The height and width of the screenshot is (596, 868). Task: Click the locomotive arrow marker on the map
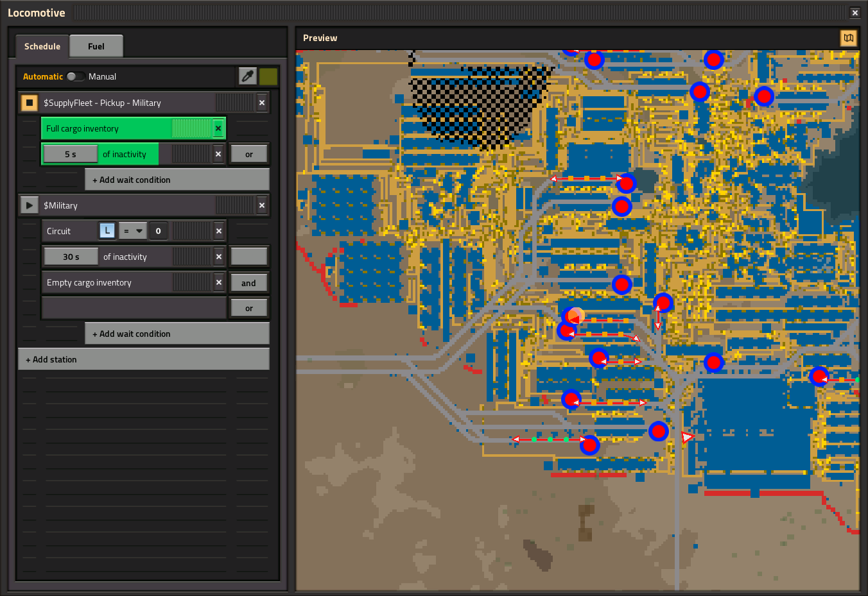pyautogui.click(x=686, y=437)
